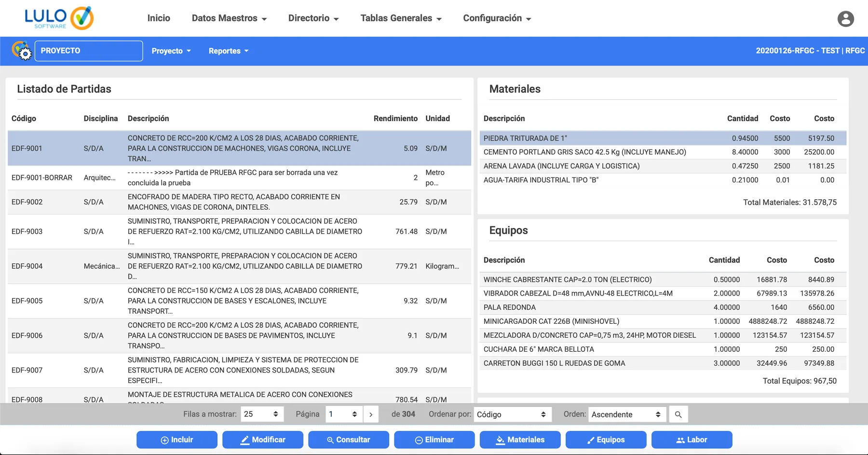
Task: Open the Materiales button at bottom
Action: (520, 440)
